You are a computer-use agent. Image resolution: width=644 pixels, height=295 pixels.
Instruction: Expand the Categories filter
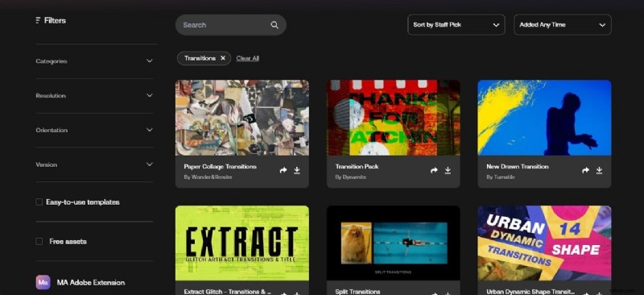94,61
